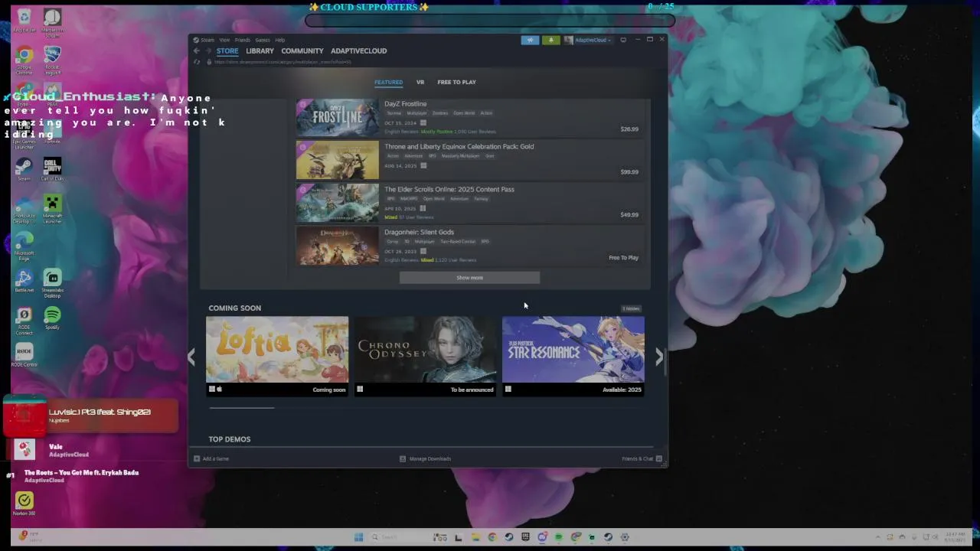Open the View menu in Steam
The image size is (980, 551).
click(224, 40)
